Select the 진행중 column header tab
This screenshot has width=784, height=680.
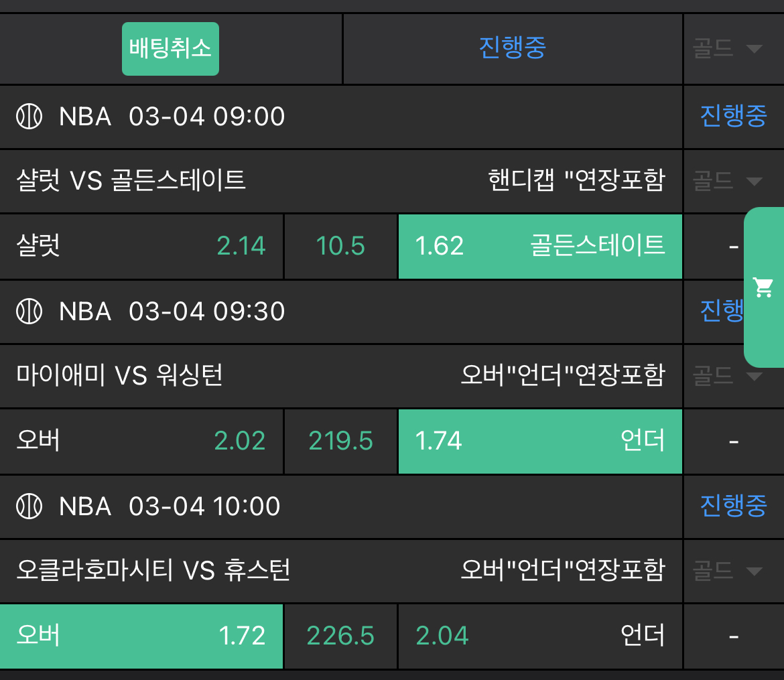coord(513,48)
